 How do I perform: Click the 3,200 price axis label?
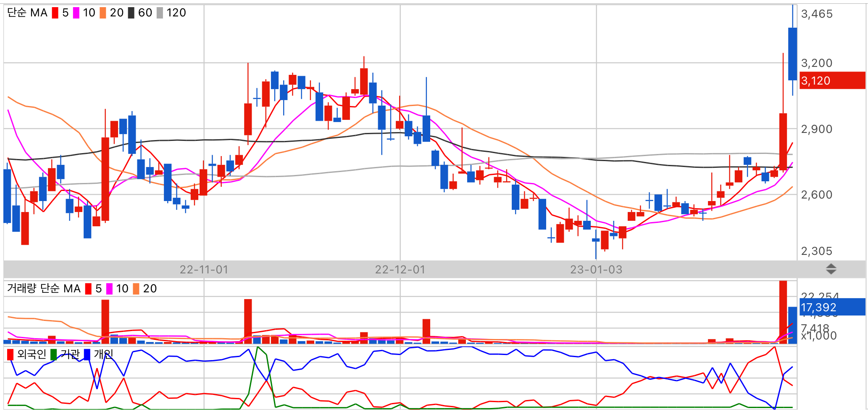click(x=817, y=63)
